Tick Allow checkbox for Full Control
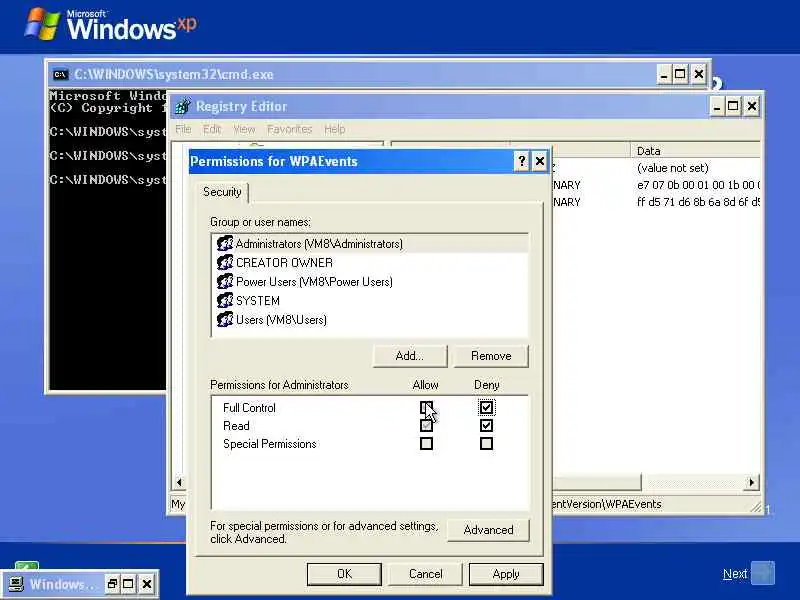Viewport: 800px width, 600px height. (426, 408)
